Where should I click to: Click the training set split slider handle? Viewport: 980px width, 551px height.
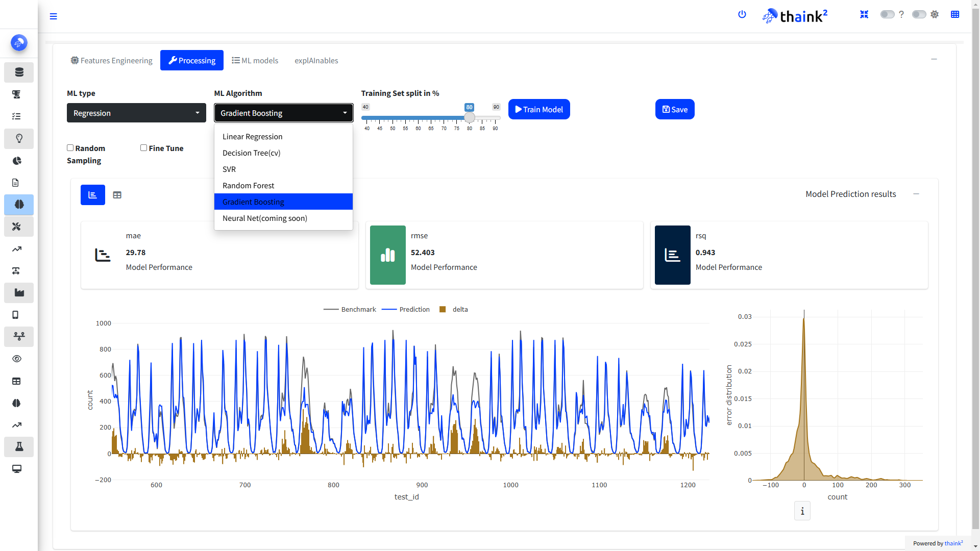click(470, 118)
